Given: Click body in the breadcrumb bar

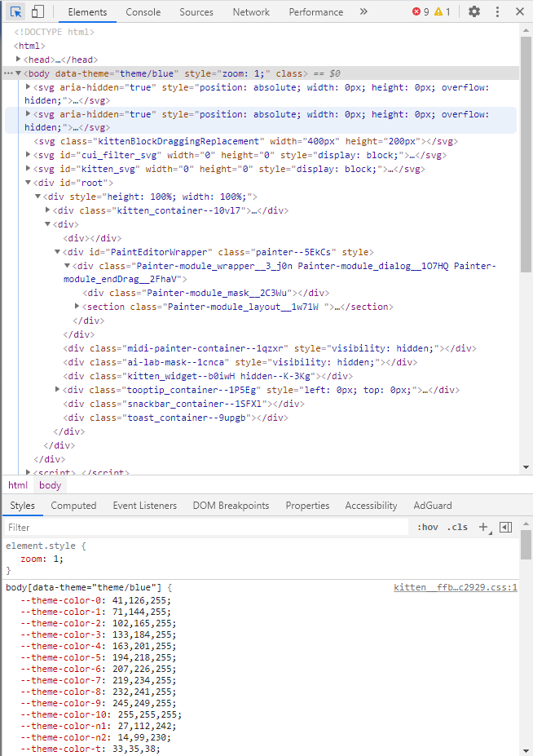Looking at the screenshot, I should click(x=50, y=485).
